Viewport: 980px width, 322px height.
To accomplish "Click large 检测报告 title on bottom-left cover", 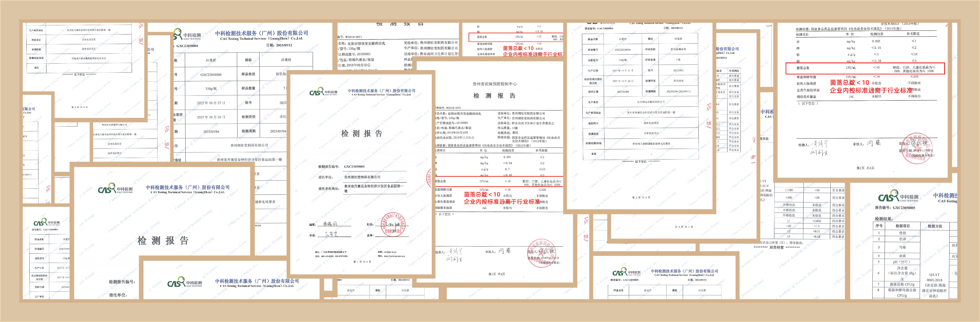I will (x=163, y=241).
